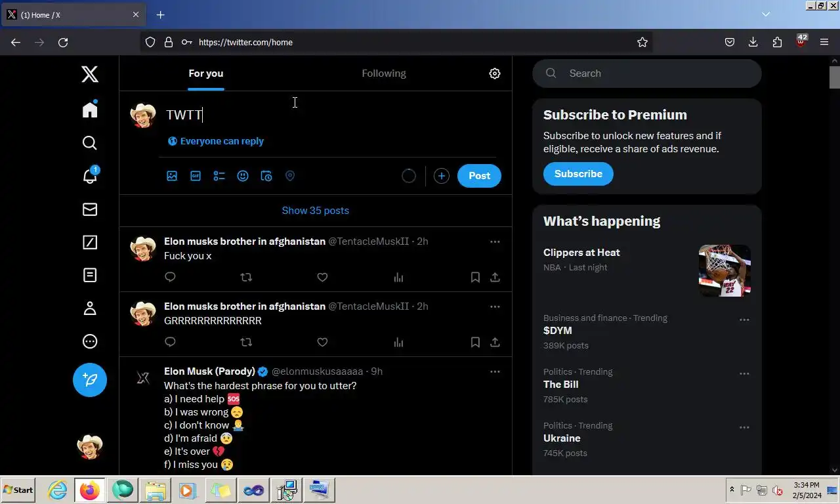Open Notifications bell in the sidebar
Image resolution: width=840 pixels, height=504 pixels.
click(x=90, y=176)
